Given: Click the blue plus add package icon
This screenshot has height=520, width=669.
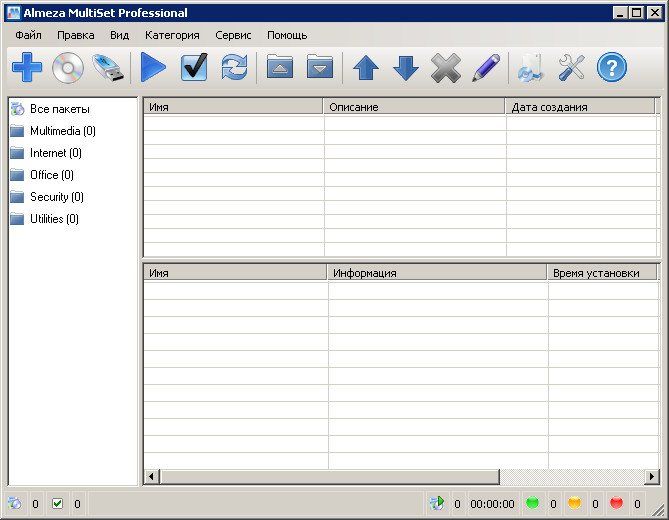Looking at the screenshot, I should (x=26, y=68).
